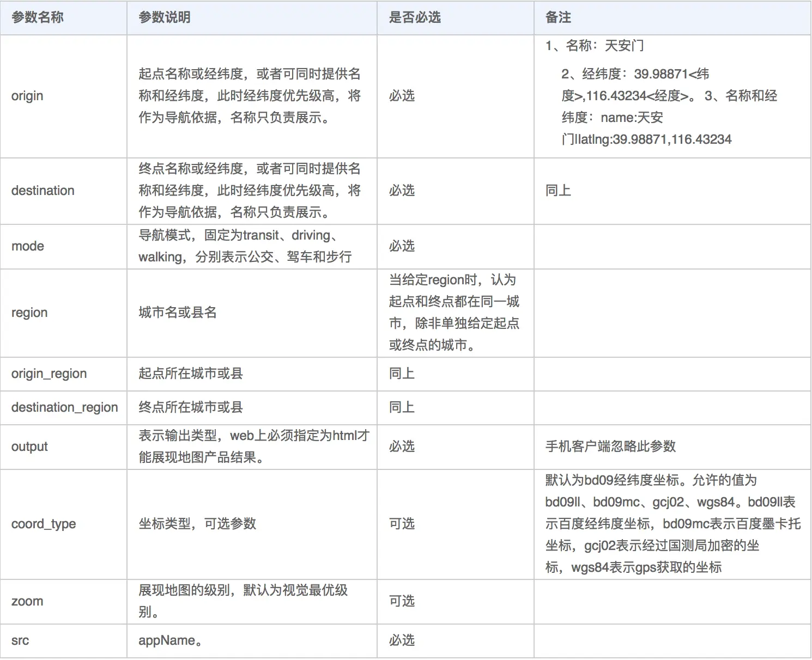The width and height of the screenshot is (812, 660).
Task: Click the remark 手机客户端忽略此参数
Action: tap(611, 447)
